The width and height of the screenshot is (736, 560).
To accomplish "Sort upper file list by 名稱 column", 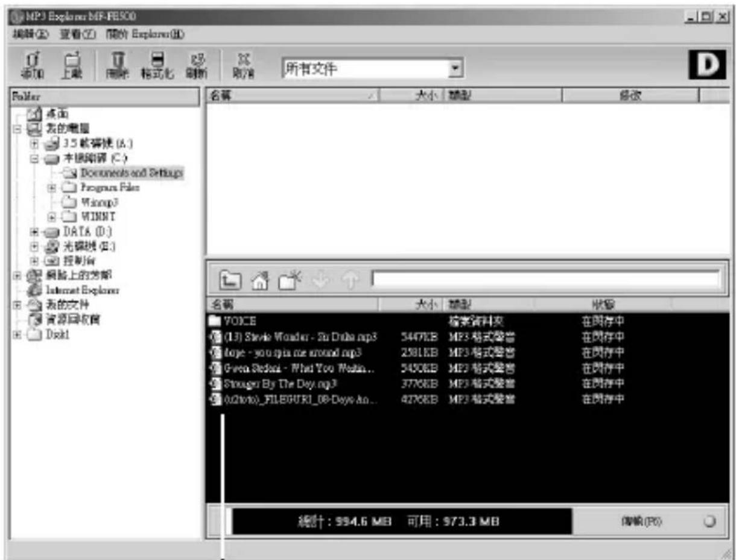I will (x=293, y=95).
